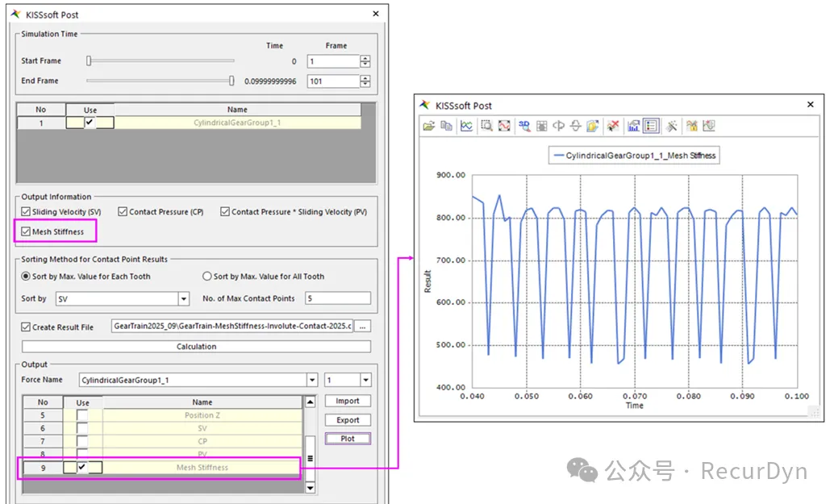Viewport: 834px width, 504px height.
Task: Select the SV row name in output list
Action: [x=202, y=428]
